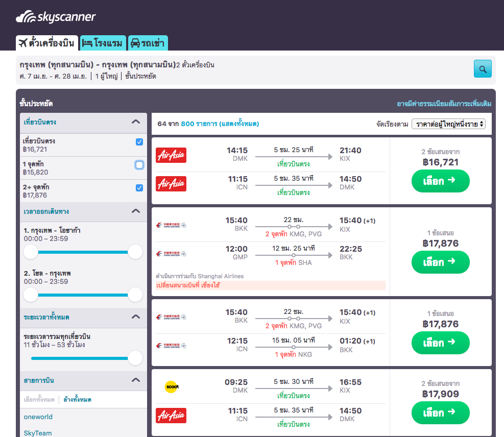Select the oneworld alliance filter
The width and height of the screenshot is (504, 437).
click(38, 417)
